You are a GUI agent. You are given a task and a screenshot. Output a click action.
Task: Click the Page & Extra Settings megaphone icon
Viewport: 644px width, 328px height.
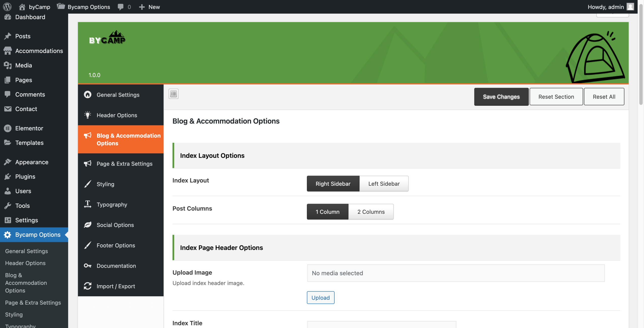(x=88, y=163)
